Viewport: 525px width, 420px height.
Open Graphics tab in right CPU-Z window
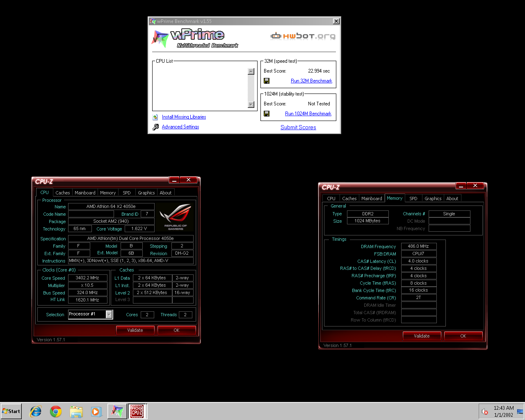(x=433, y=199)
